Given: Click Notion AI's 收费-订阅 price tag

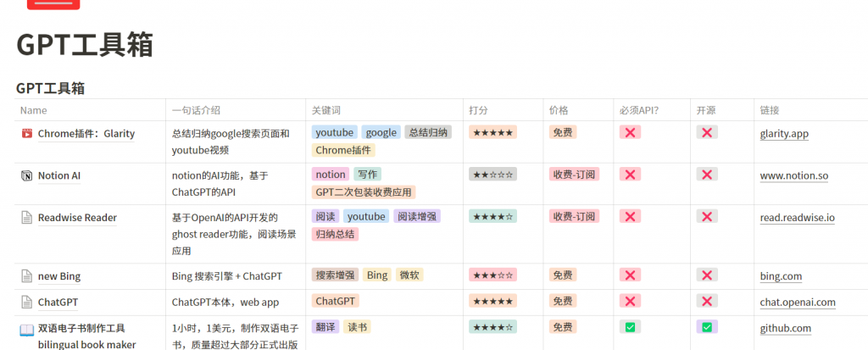Looking at the screenshot, I should [x=574, y=175].
